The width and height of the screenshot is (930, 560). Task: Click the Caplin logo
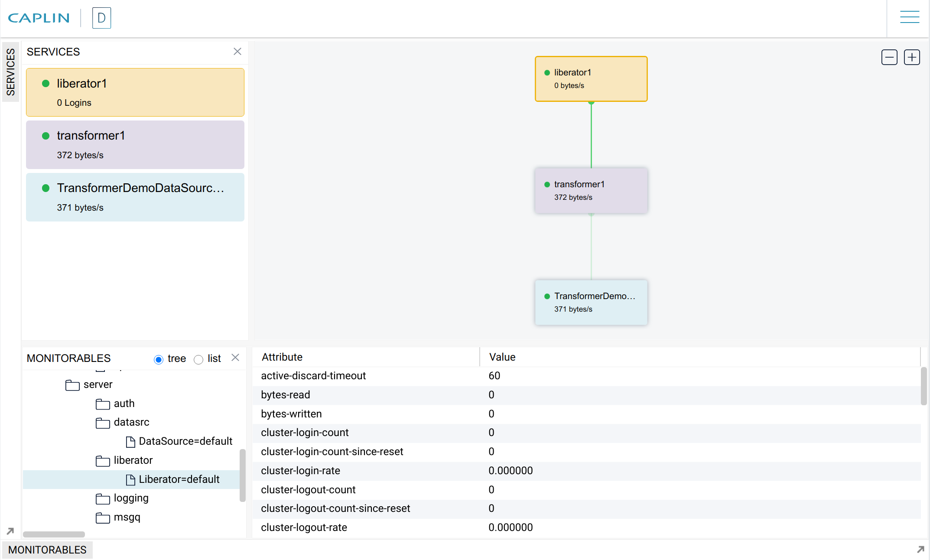pos(39,18)
